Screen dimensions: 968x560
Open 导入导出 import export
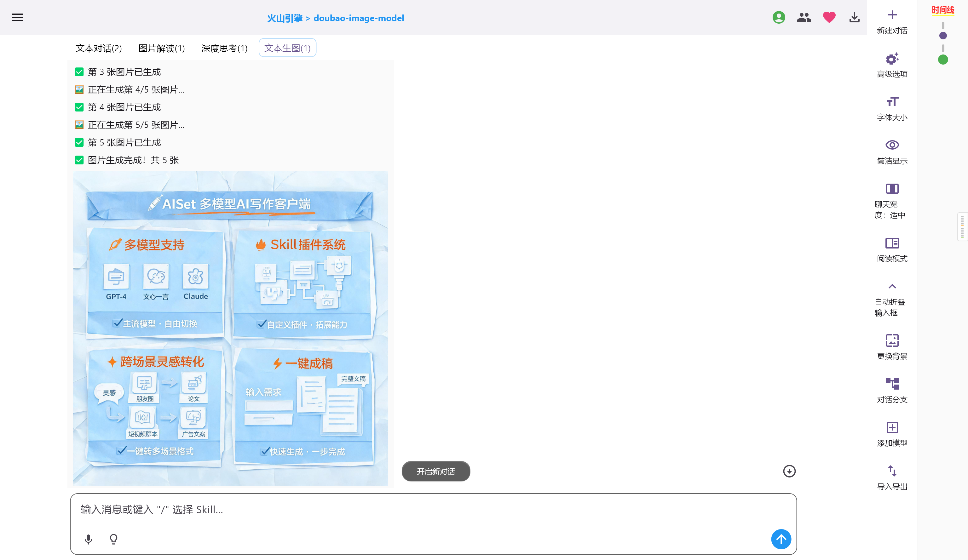pos(892,478)
